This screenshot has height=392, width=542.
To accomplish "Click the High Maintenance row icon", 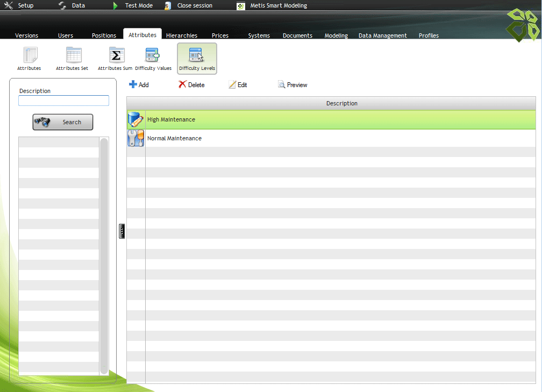I will click(x=135, y=120).
